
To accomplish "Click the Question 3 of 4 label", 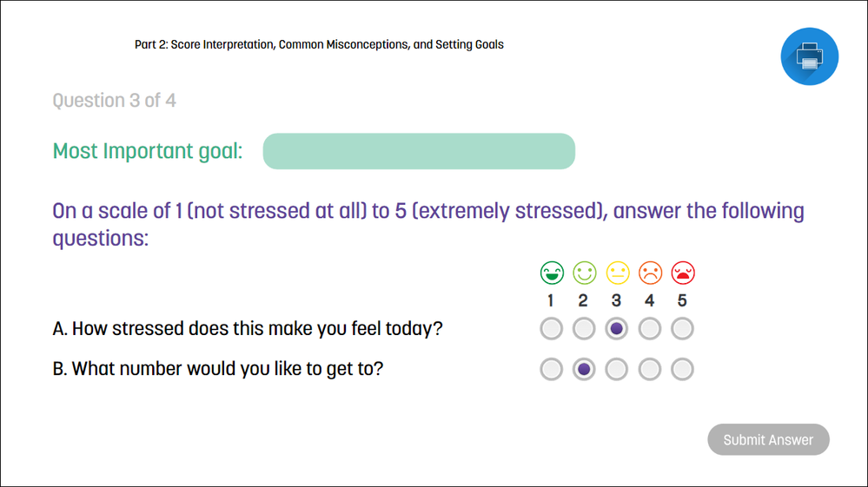I will click(x=115, y=101).
